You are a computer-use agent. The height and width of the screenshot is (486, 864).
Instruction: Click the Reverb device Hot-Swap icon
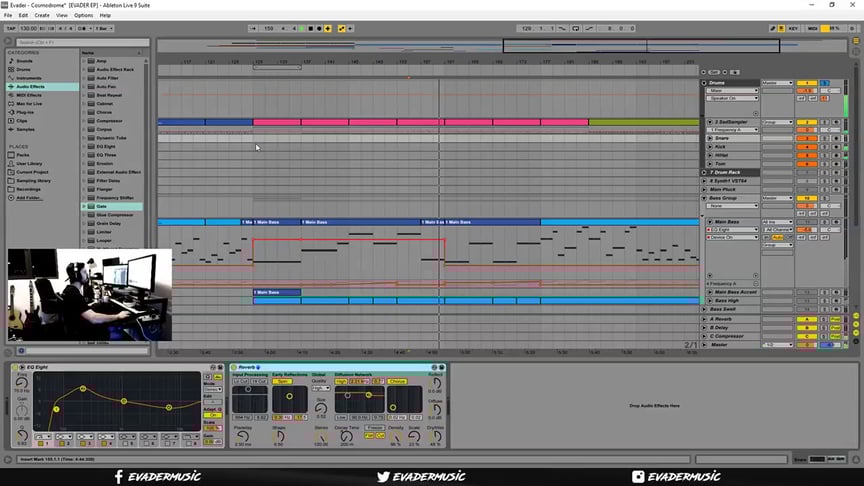point(434,367)
